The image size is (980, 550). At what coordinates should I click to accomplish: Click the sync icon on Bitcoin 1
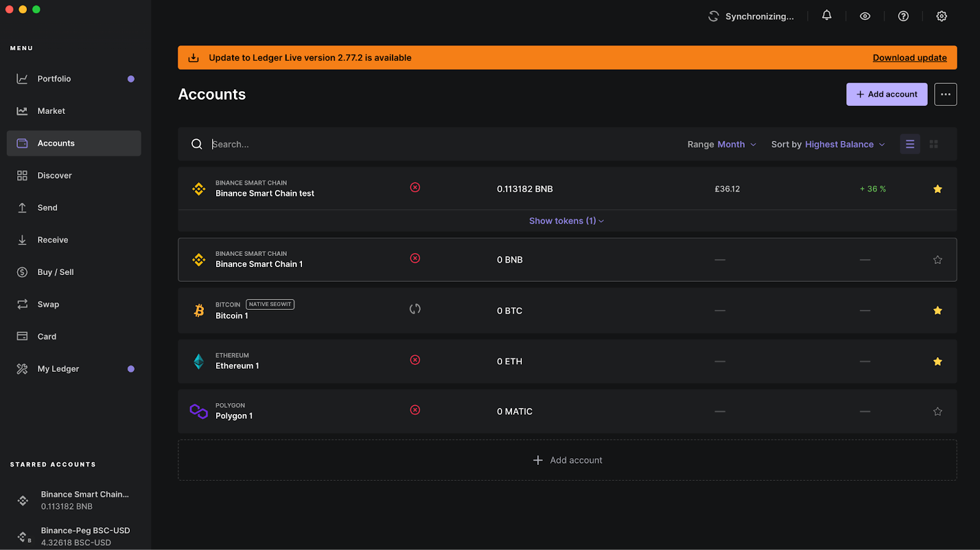(x=415, y=309)
